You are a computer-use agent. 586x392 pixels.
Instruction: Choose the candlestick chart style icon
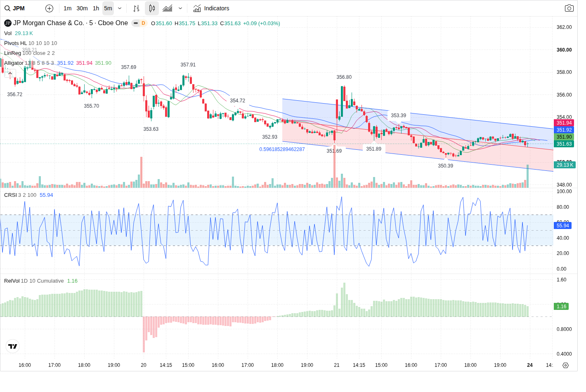point(152,8)
